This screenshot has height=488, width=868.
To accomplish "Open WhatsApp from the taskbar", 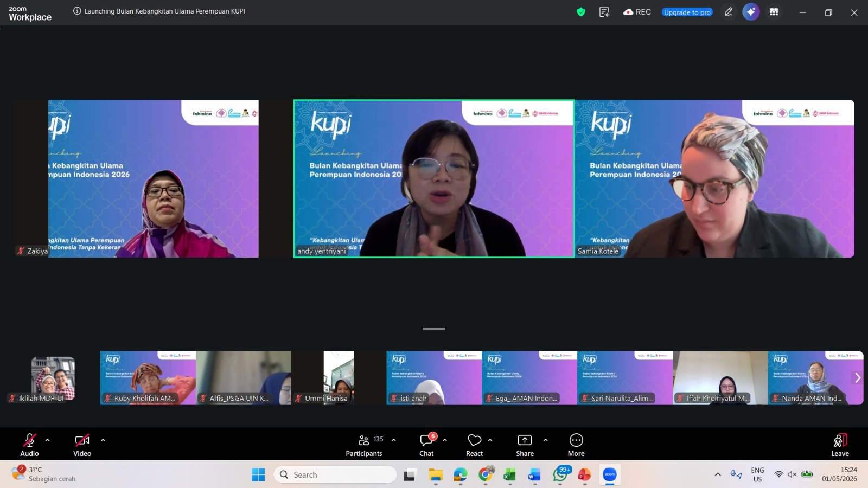I will [560, 475].
